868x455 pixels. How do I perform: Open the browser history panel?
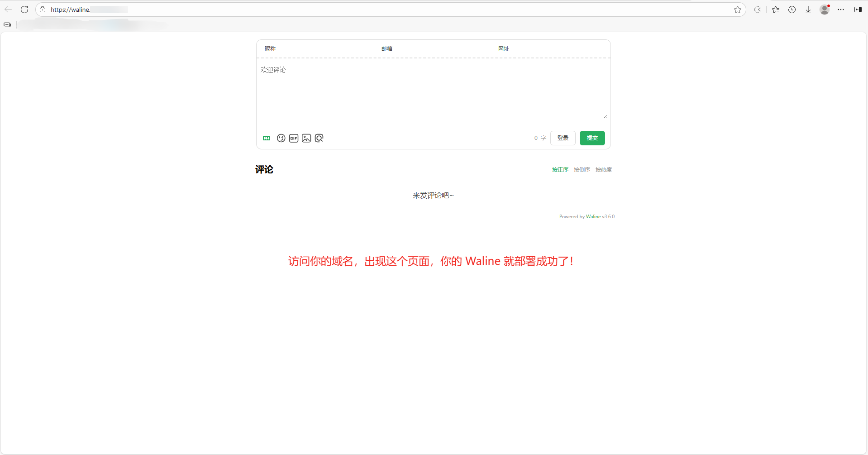point(792,10)
